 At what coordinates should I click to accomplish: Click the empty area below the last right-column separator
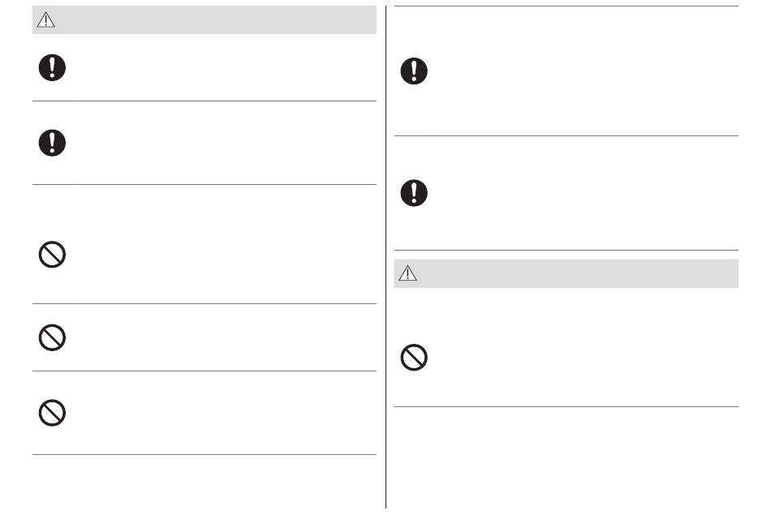(x=566, y=457)
